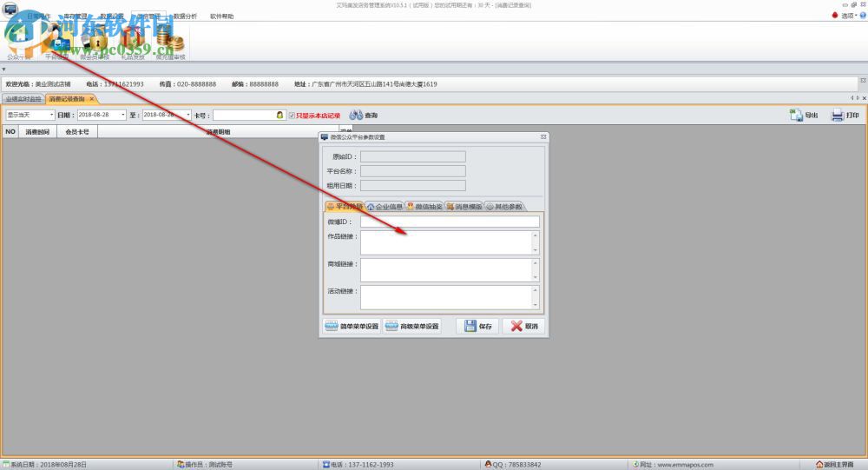
Task: Click the 消费时间 column header
Action: pos(37,132)
